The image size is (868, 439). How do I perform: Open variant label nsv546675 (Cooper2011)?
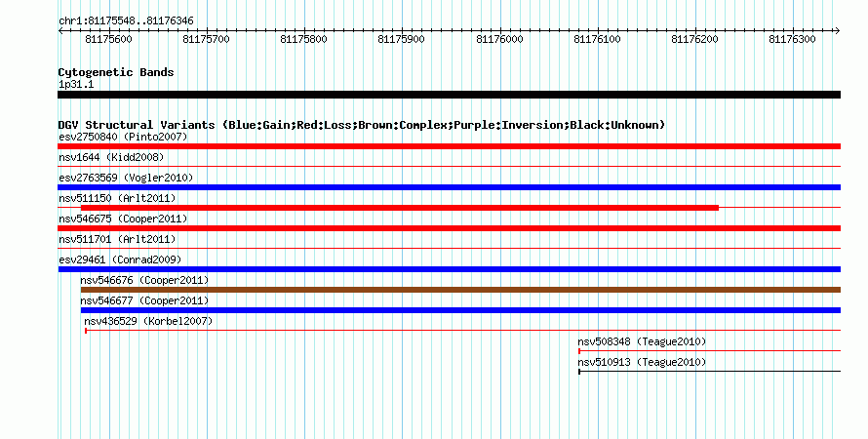point(123,219)
